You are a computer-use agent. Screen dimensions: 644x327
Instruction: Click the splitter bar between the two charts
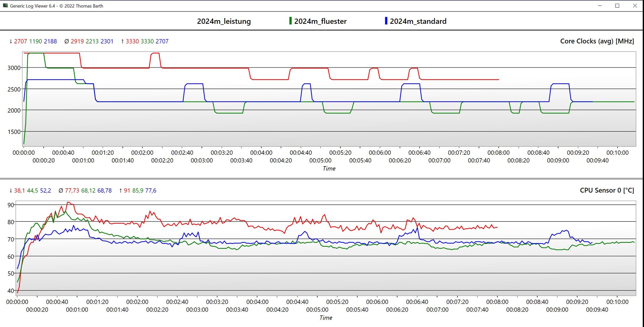[x=322, y=179]
